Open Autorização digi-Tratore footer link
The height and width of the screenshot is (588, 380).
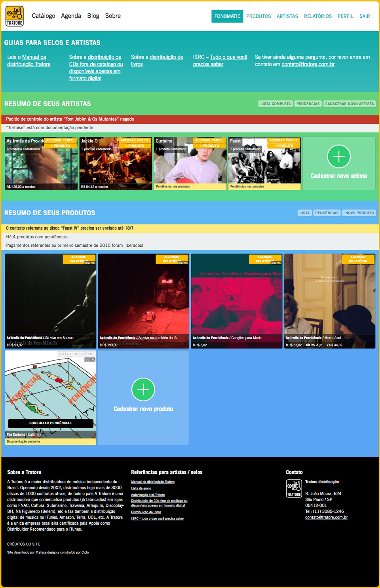click(148, 495)
